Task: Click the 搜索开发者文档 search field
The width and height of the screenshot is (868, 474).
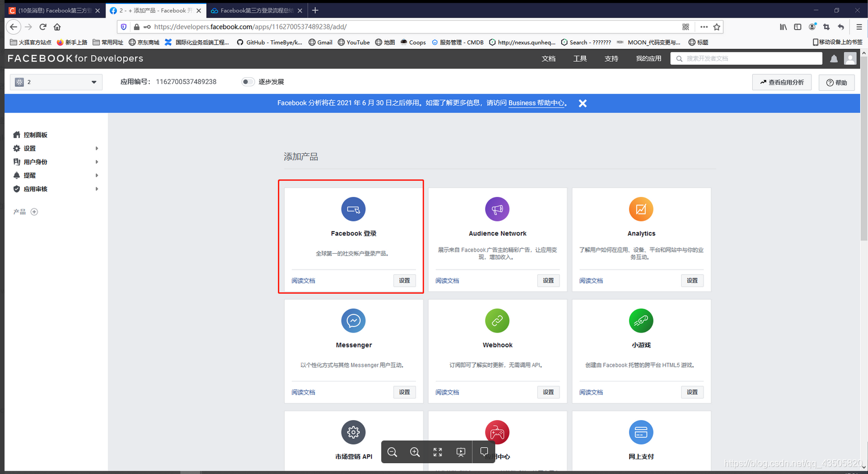Action: tap(746, 58)
